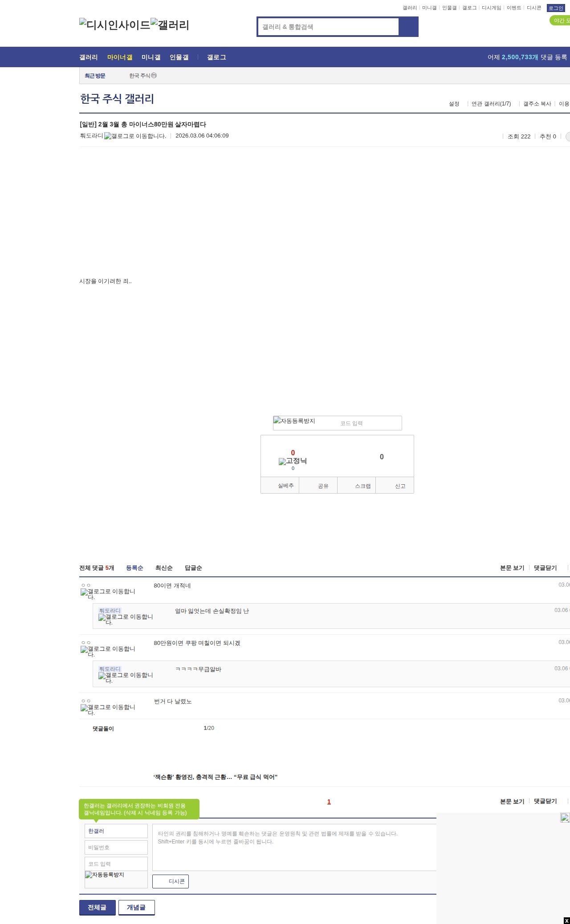Open the post author 튀도라디's gallog icon
Viewport: 570px width, 924px height.
click(135, 136)
